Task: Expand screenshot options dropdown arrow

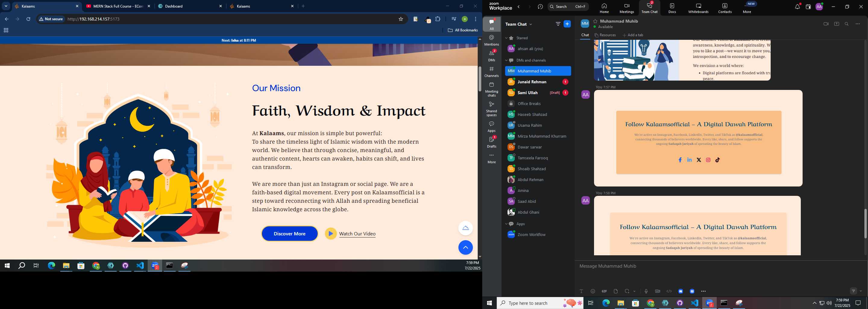Action: [x=634, y=291]
